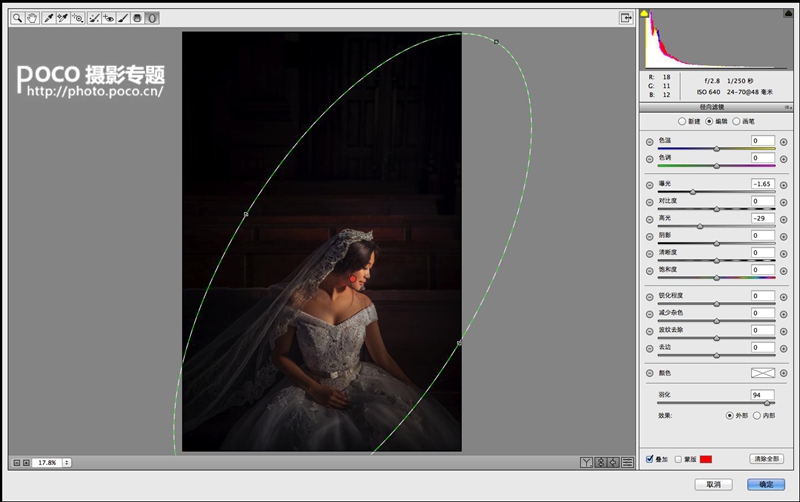Click the 确定 confirm button

766,484
